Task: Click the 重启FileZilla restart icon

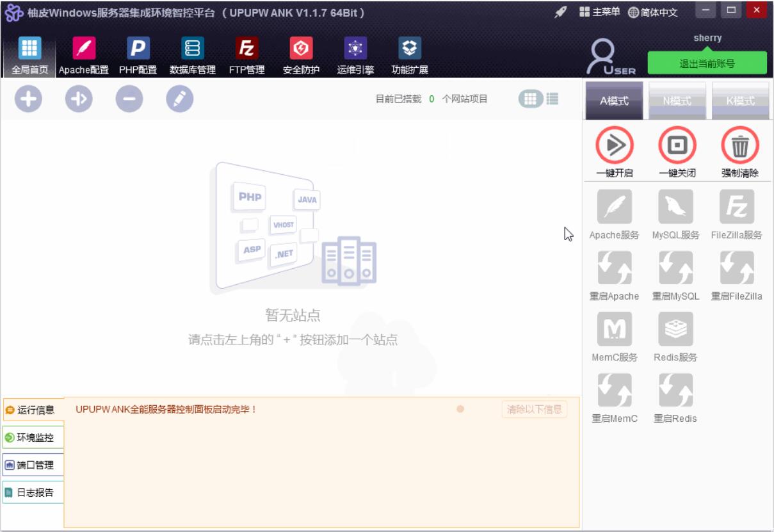Action: pyautogui.click(x=737, y=268)
